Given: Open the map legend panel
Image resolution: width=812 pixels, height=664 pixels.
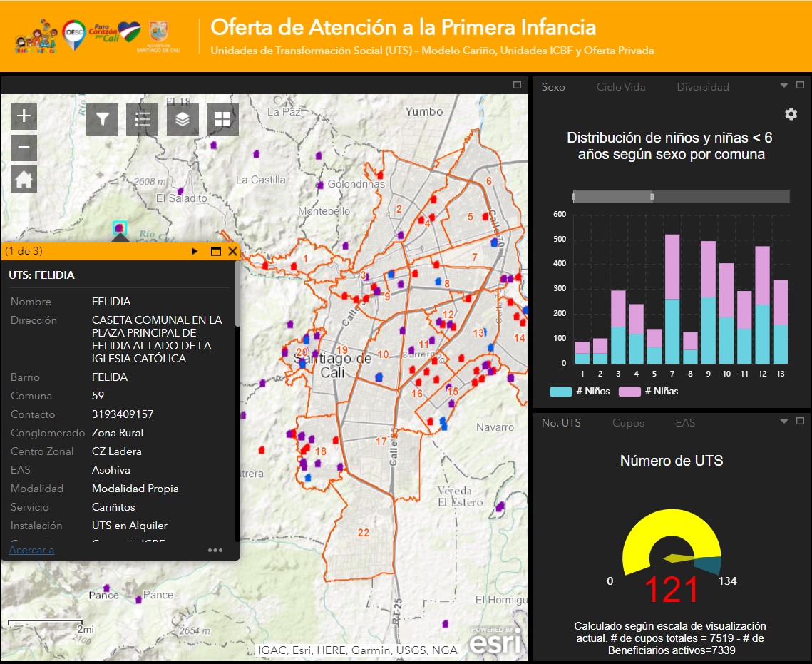Looking at the screenshot, I should coord(142,119).
